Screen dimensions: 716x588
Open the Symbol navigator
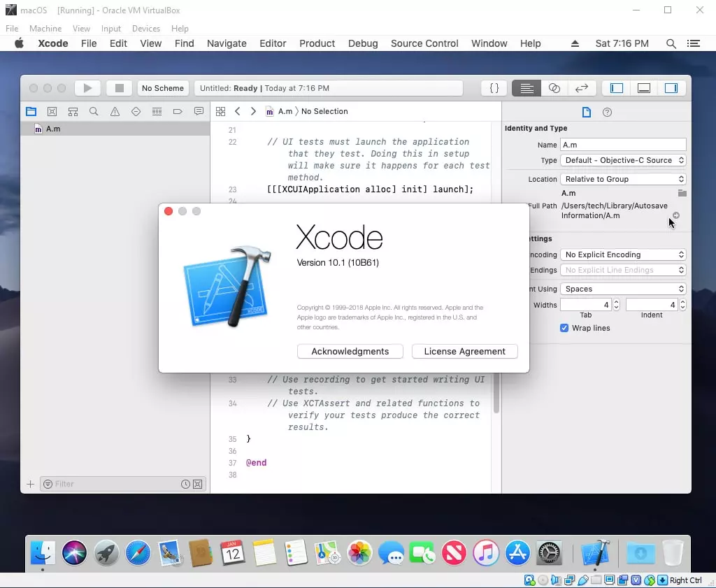point(73,111)
